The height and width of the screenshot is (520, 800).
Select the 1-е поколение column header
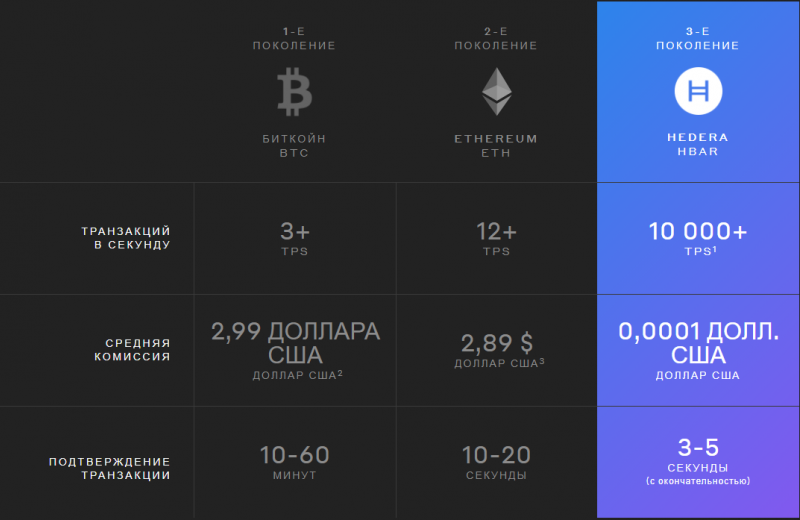(x=294, y=39)
